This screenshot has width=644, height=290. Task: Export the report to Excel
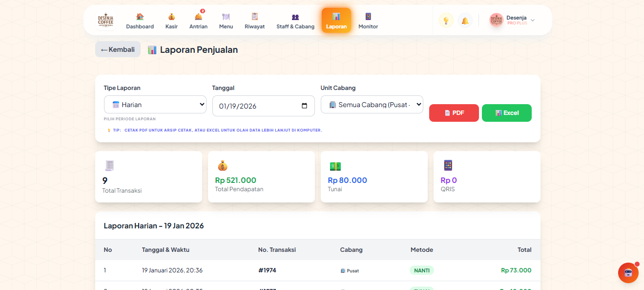pyautogui.click(x=507, y=113)
